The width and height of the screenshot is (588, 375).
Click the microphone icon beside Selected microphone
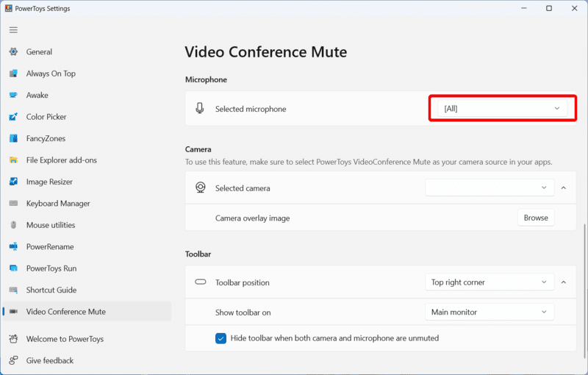point(200,108)
